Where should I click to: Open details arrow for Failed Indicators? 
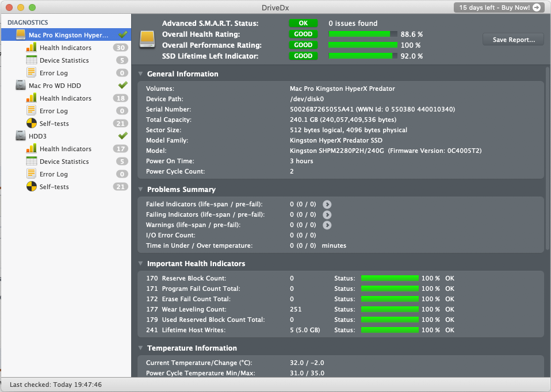point(327,205)
